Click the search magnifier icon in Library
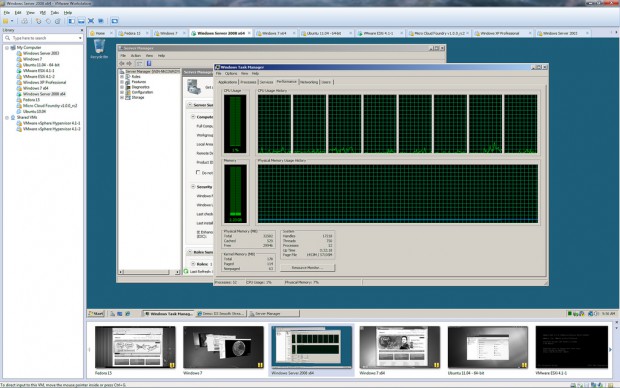 [x=7, y=38]
